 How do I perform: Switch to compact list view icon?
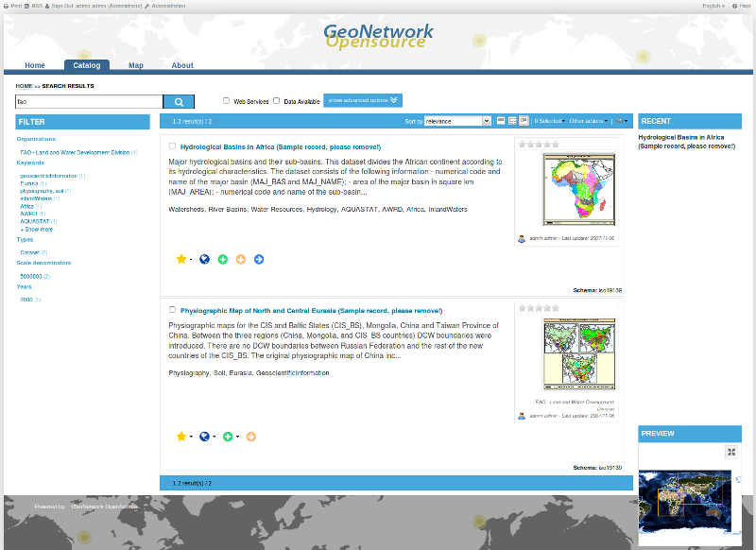[501, 121]
